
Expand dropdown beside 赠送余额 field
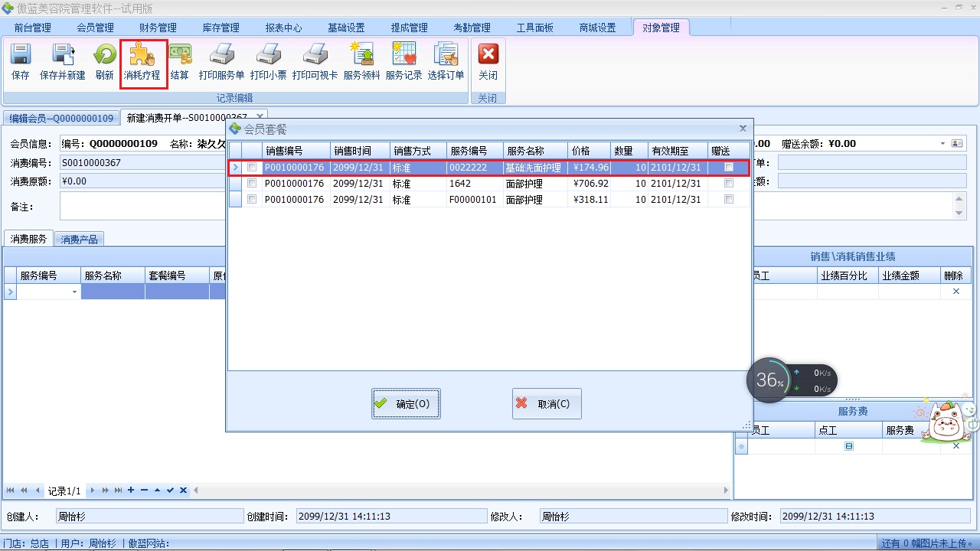tap(942, 144)
